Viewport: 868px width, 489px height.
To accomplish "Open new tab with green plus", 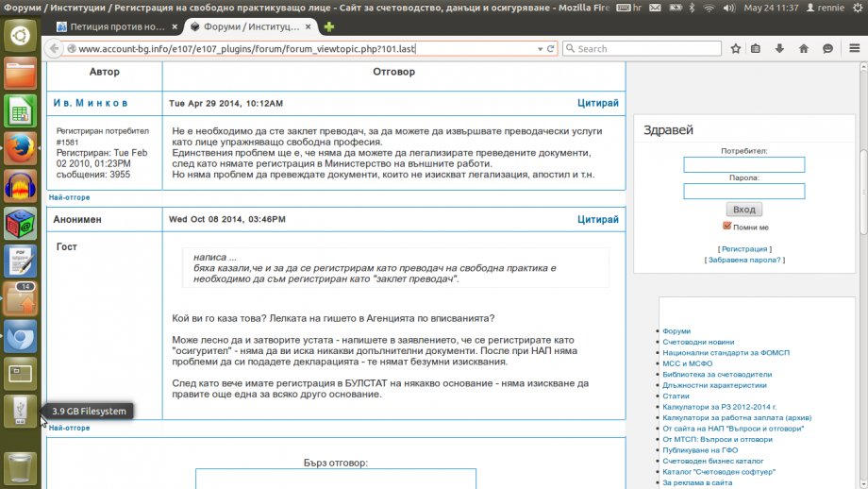I will [x=329, y=26].
